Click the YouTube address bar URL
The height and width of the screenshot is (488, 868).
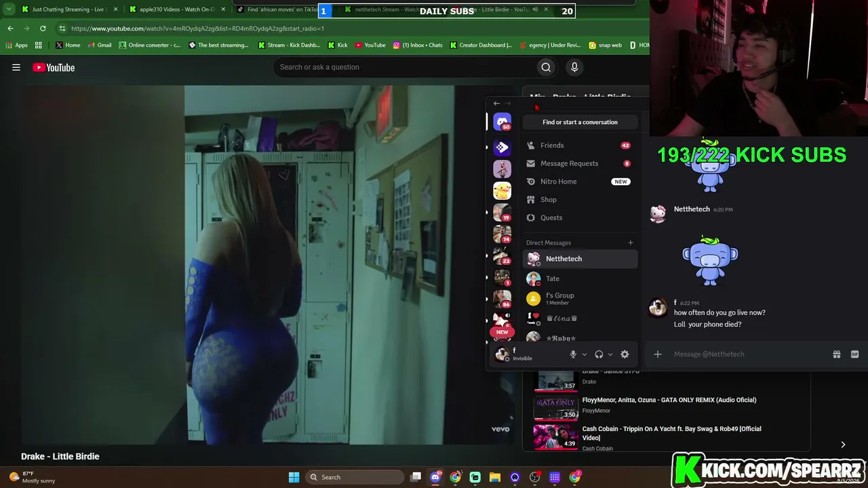(x=198, y=28)
